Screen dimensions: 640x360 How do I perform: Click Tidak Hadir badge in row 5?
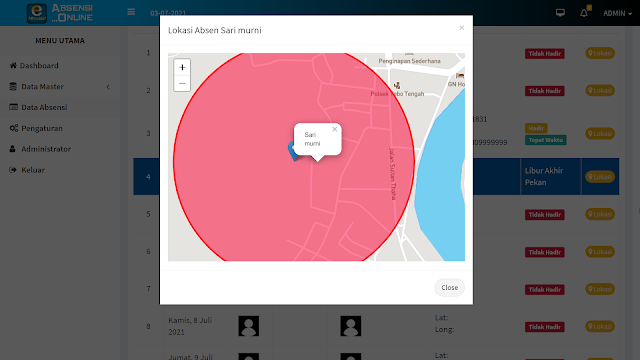(544, 215)
